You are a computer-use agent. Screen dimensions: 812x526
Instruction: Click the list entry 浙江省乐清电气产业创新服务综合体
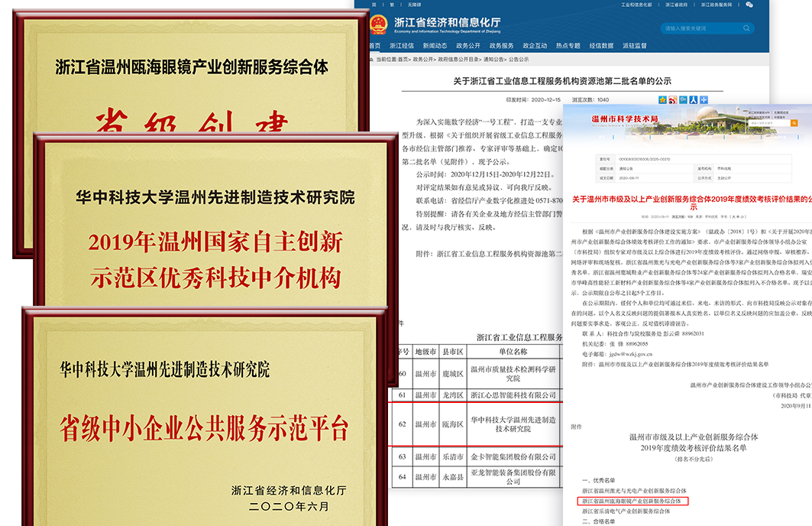[x=626, y=511]
